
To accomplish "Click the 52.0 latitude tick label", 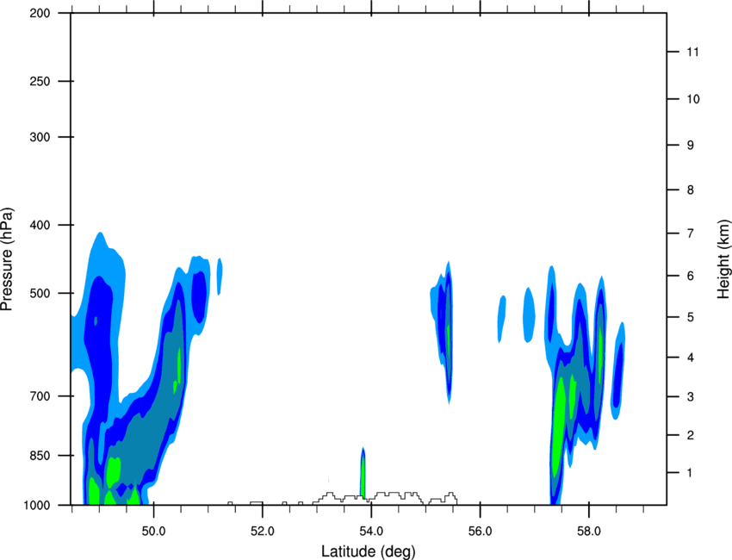I will point(263,532).
